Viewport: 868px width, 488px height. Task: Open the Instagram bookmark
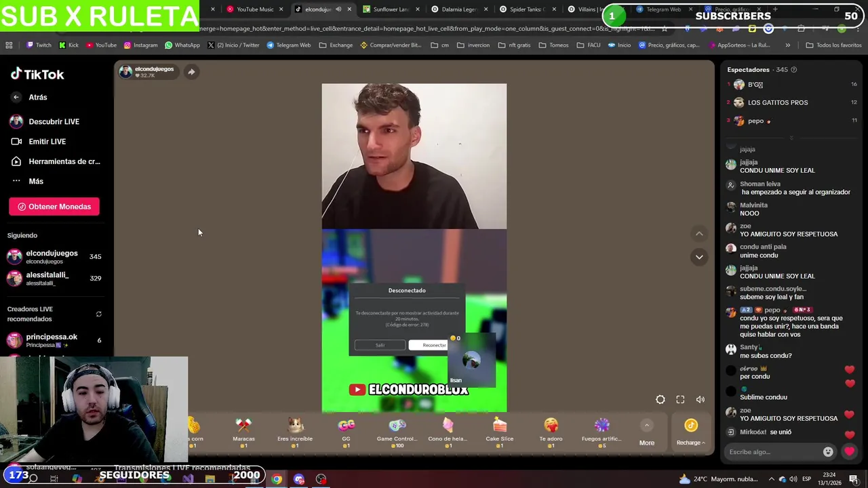(140, 45)
